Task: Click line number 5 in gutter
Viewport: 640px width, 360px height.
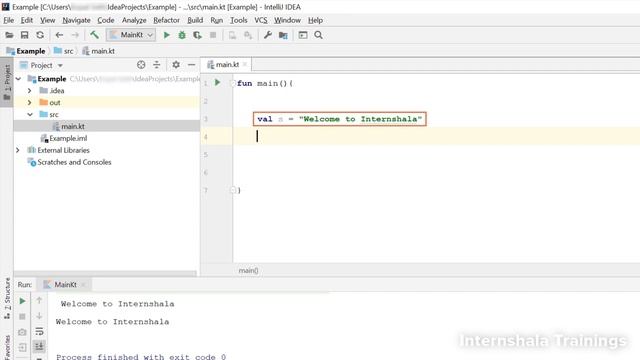Action: point(206,155)
